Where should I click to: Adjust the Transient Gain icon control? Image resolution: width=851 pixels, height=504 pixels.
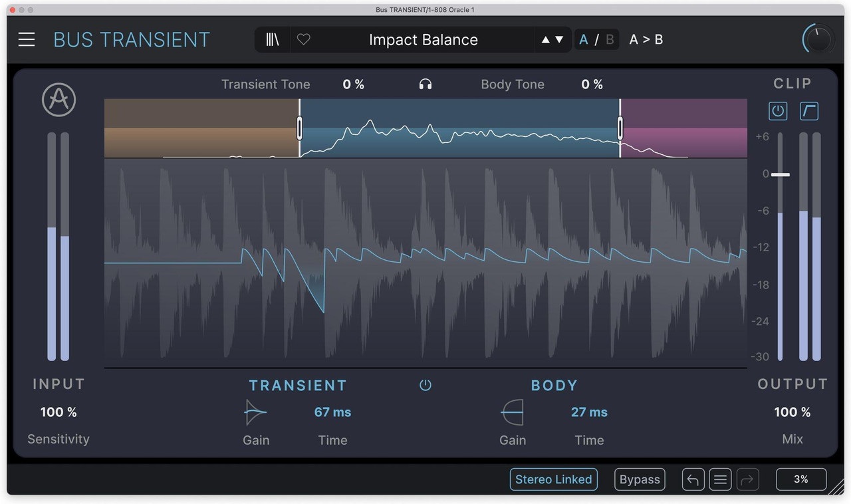pyautogui.click(x=255, y=413)
